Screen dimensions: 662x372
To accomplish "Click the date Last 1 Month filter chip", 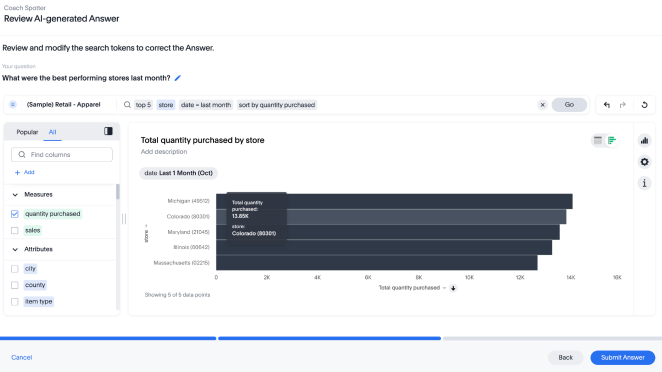I will [179, 173].
